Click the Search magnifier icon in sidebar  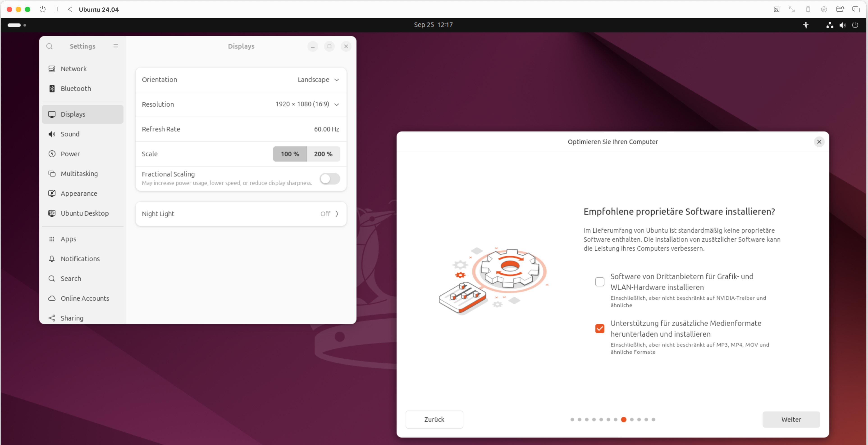(52, 279)
